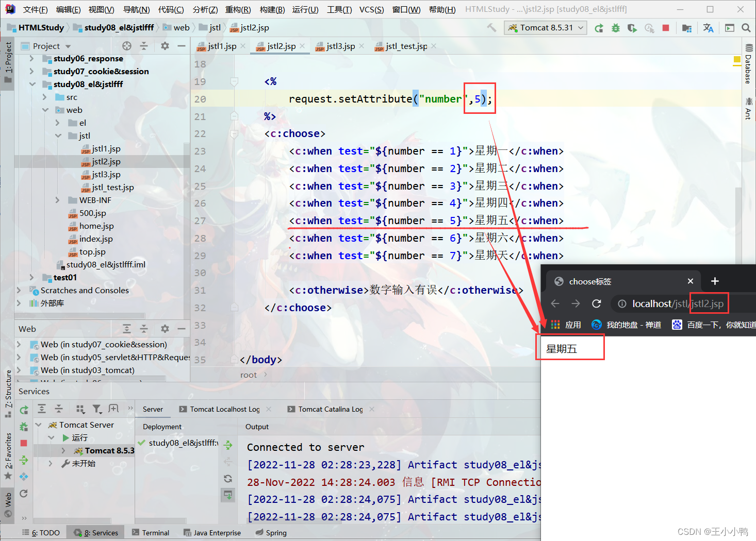This screenshot has width=756, height=541.
Task: Refresh deployment icon beside Output
Action: point(228,479)
